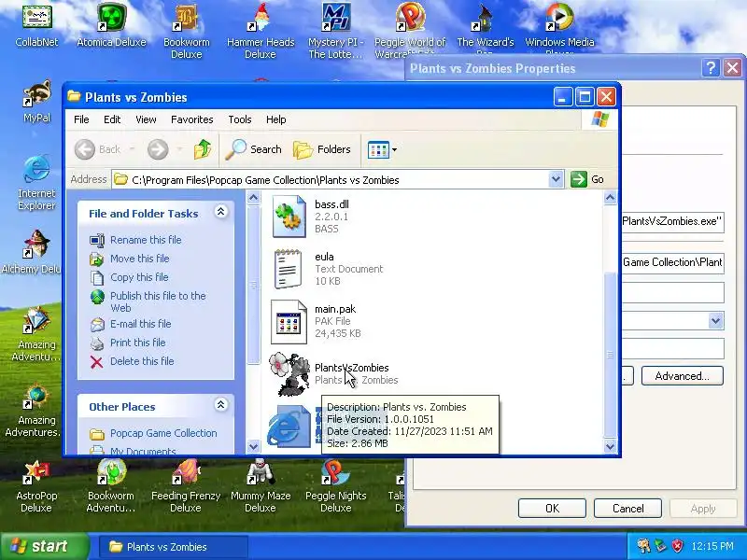Collapse the Other Places panel

point(220,405)
